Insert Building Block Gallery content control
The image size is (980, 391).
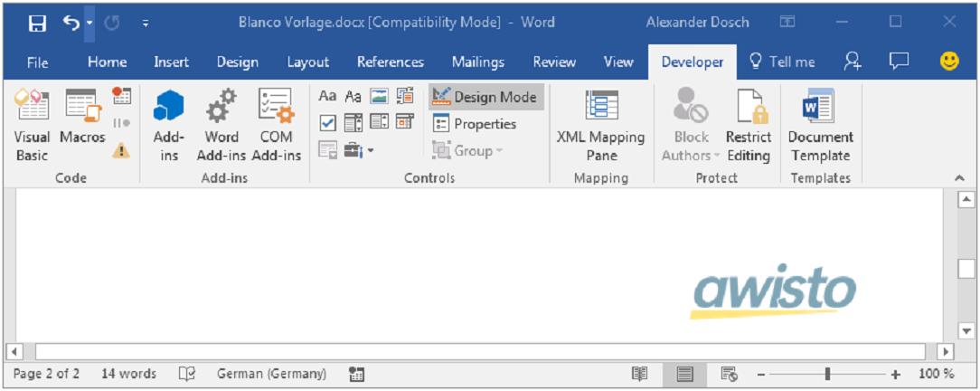tap(405, 96)
